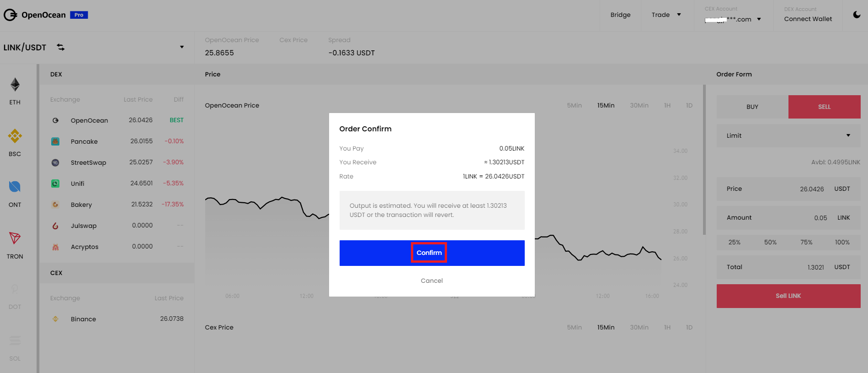Select 30Min on OpenOcean Price chart

(639, 105)
